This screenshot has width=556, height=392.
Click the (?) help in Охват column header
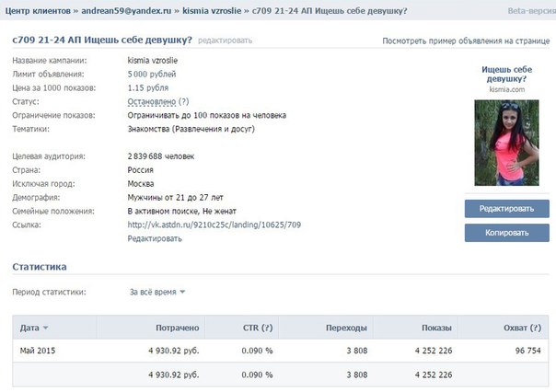pos(539,328)
